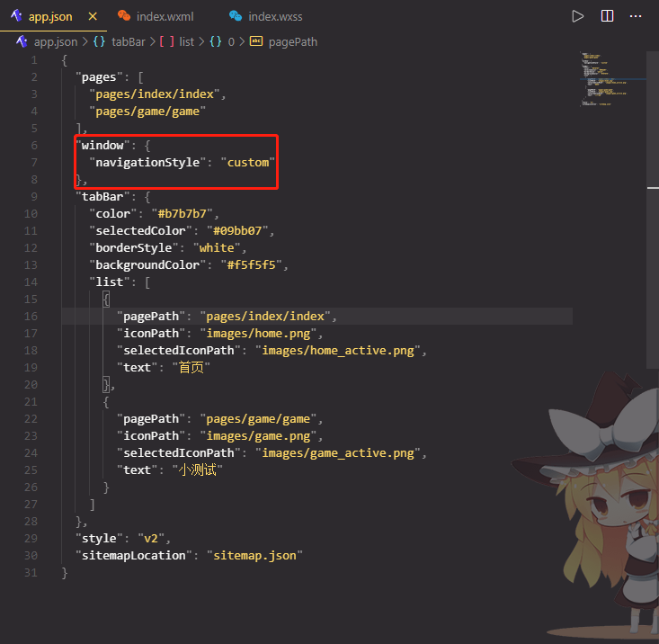Click line number 16 in the gutter
Viewport: 659px width, 644px height.
31,317
